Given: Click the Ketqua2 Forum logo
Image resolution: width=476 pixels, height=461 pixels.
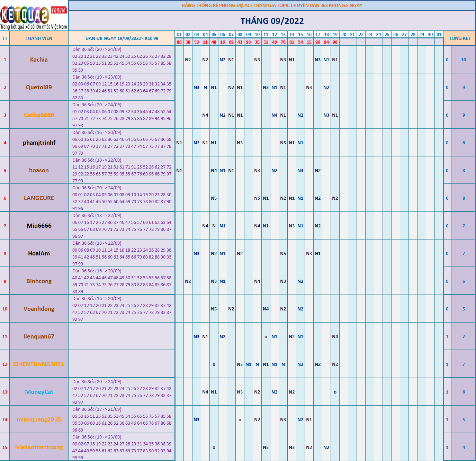Looking at the screenshot, I should [34, 16].
